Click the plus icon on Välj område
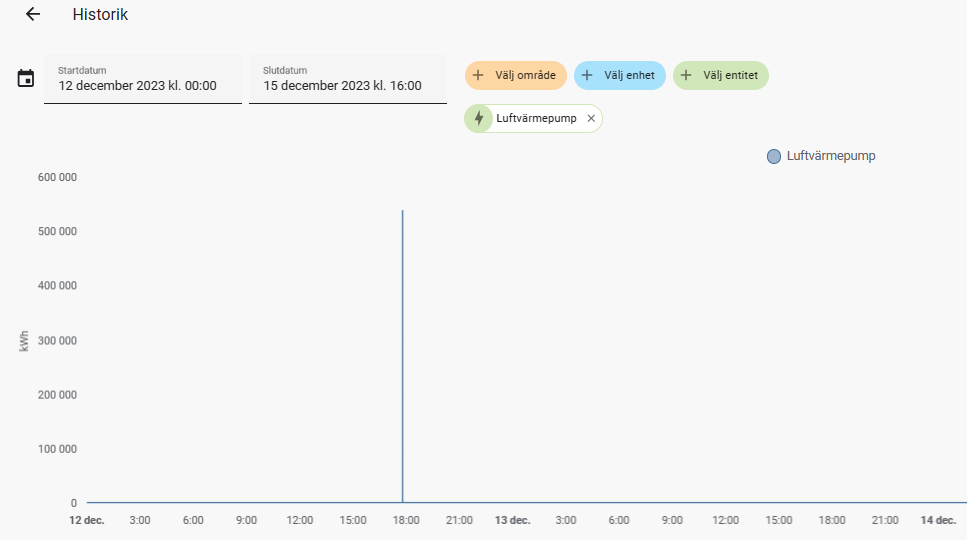This screenshot has height=540, width=967. 478,75
